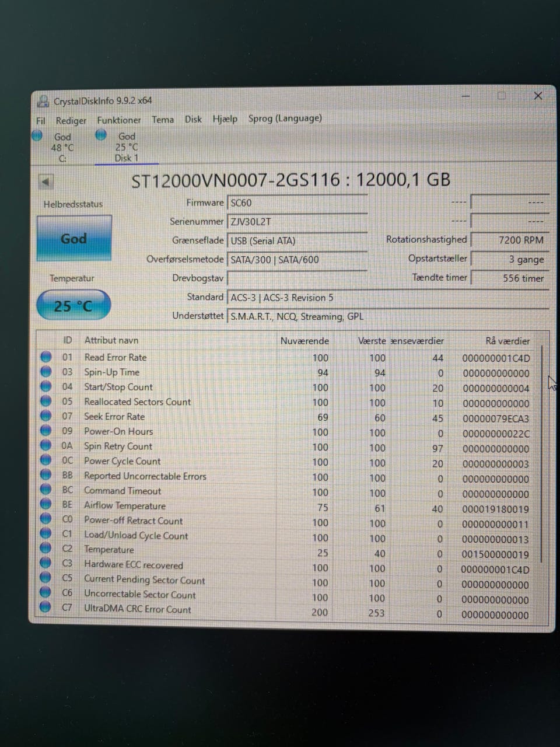Image resolution: width=560 pixels, height=747 pixels.
Task: Click raw value 001500000019 in Temperature row
Action: point(496,554)
